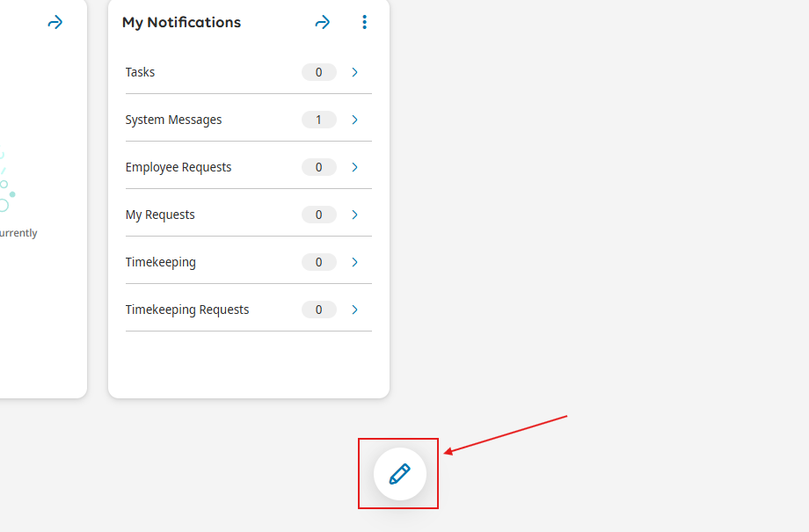Open Timekeeping Requests via its chevron
The width and height of the screenshot is (809, 532).
[355, 310]
